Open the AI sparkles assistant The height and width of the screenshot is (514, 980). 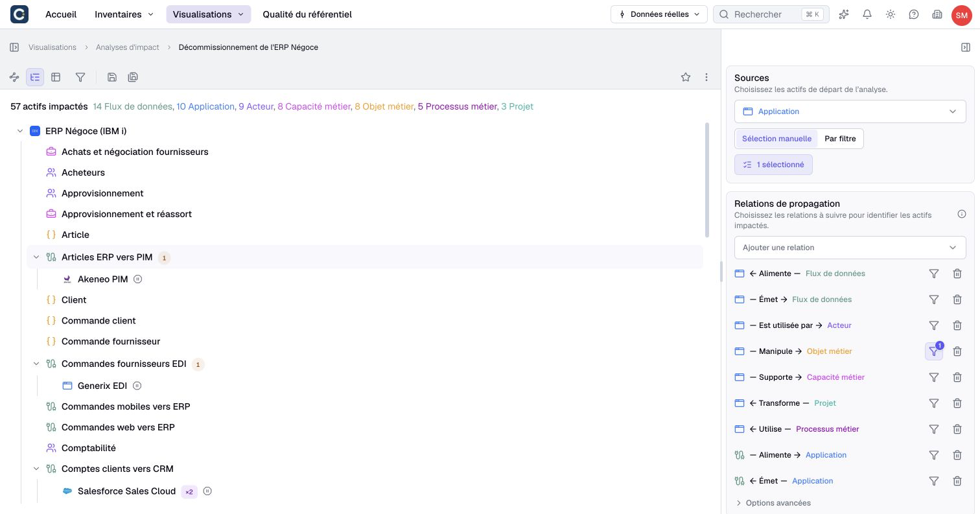[x=844, y=14]
